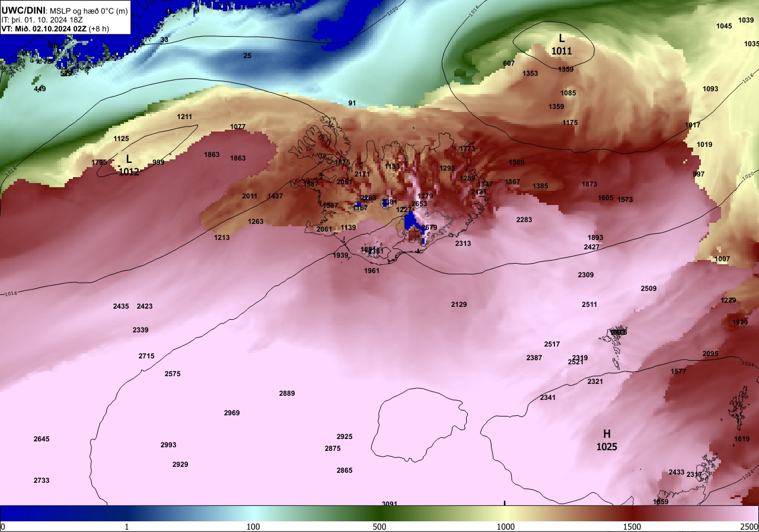
Task: Click the height value 2011
Action: [x=250, y=196]
